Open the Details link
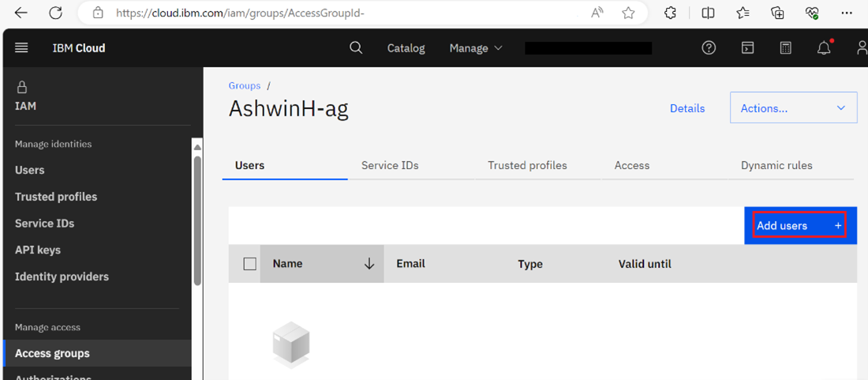The image size is (868, 380). point(687,108)
